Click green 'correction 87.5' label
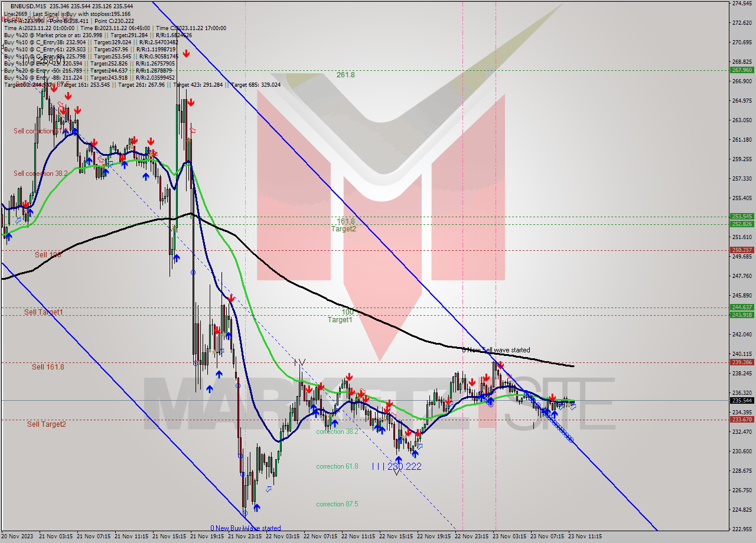 [337, 504]
